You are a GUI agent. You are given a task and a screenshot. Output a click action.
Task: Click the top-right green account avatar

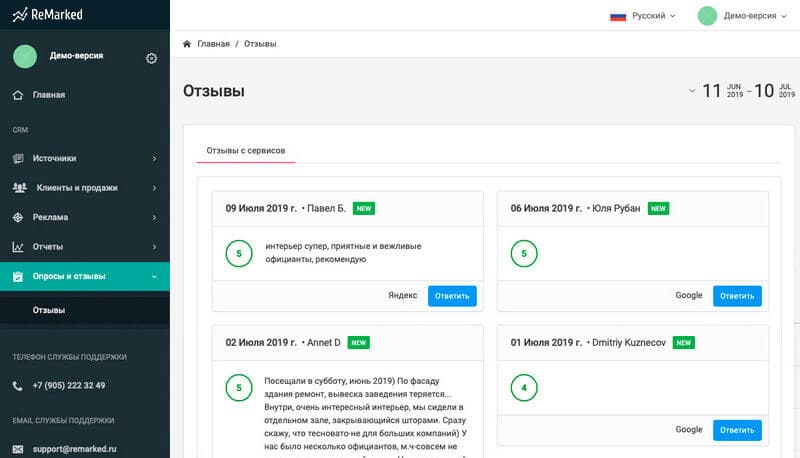tap(707, 16)
